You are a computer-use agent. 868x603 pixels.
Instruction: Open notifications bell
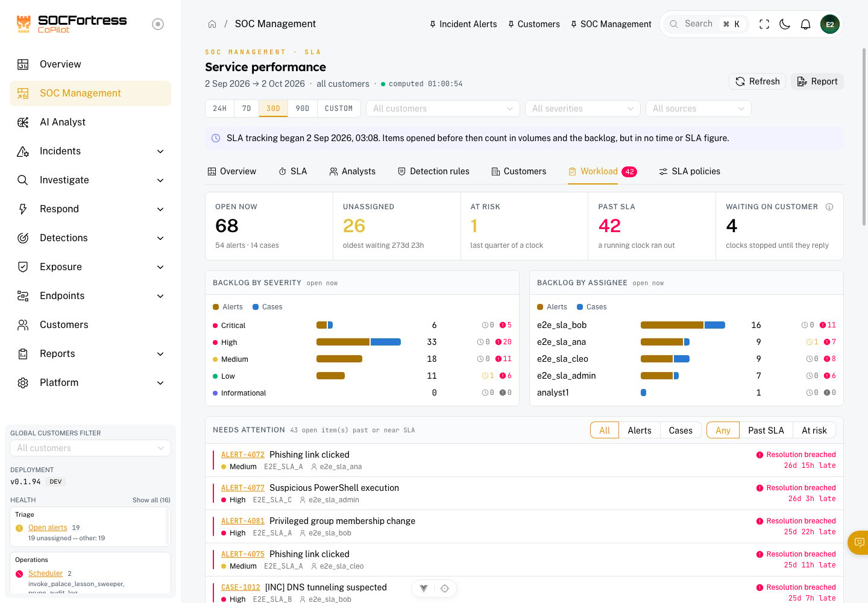click(805, 24)
